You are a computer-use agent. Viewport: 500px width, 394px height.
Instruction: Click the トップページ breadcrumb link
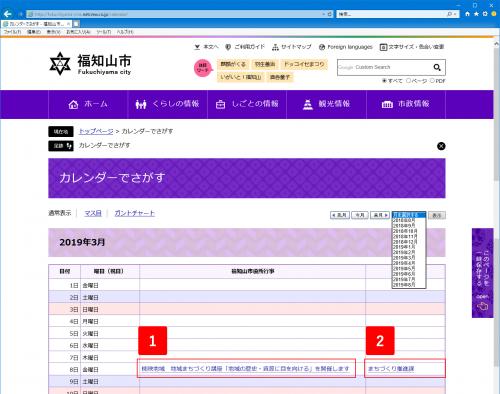[96, 131]
